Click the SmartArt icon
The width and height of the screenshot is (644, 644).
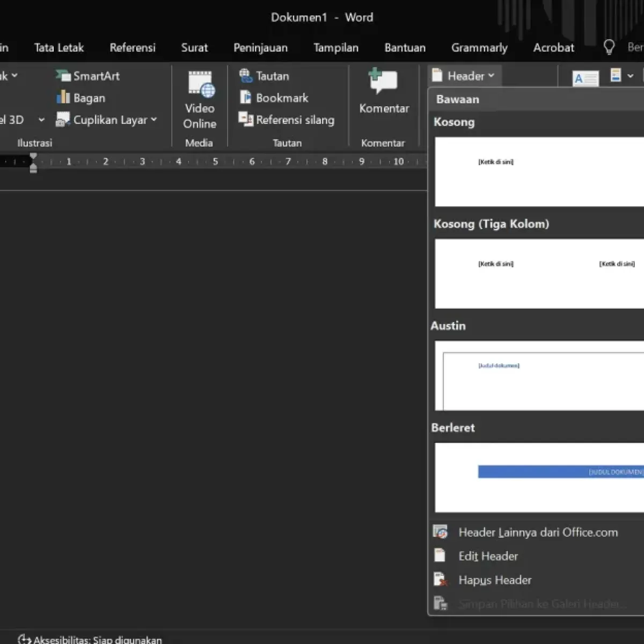click(63, 76)
